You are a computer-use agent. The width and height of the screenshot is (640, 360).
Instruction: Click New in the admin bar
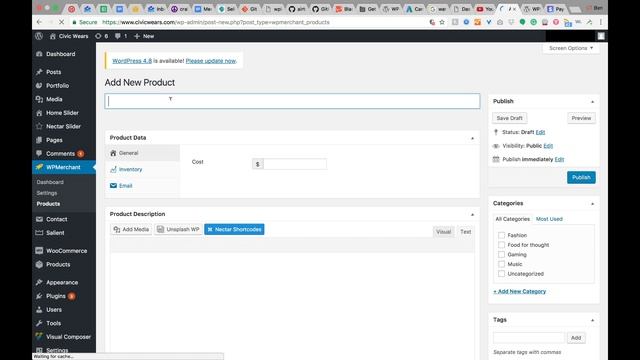pyautogui.click(x=144, y=36)
